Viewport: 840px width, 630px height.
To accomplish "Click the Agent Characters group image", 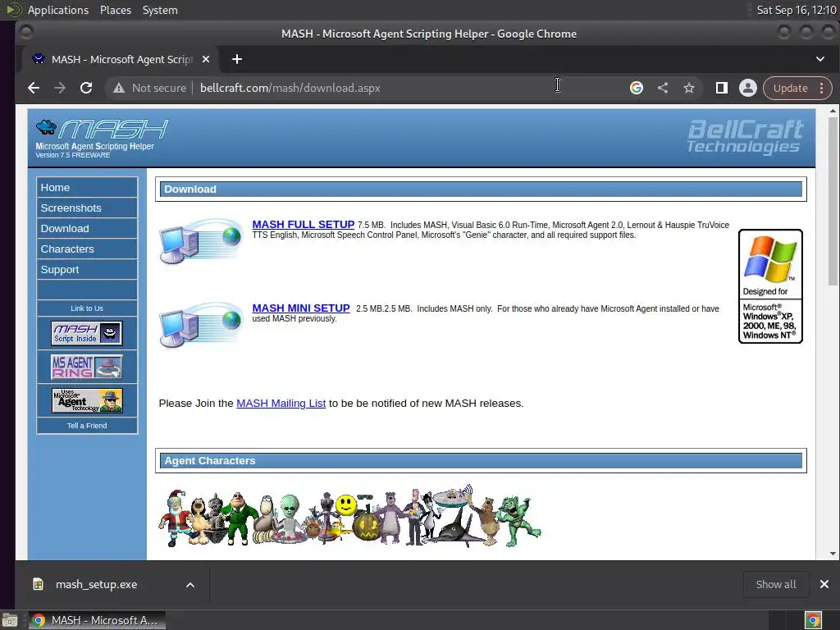I will tap(349, 516).
